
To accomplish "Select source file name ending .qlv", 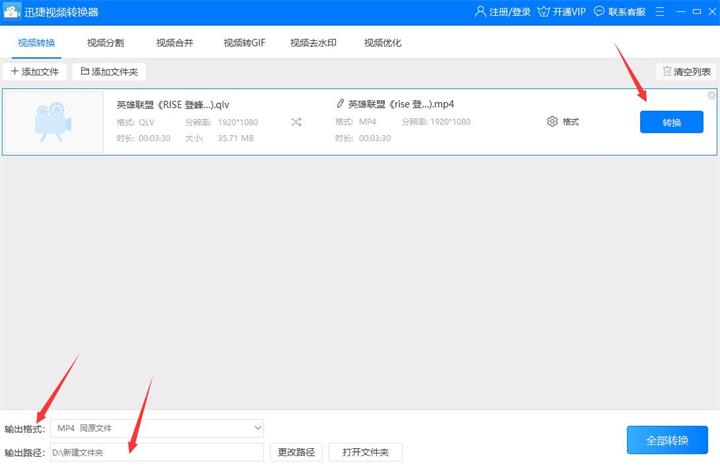I will click(x=173, y=105).
